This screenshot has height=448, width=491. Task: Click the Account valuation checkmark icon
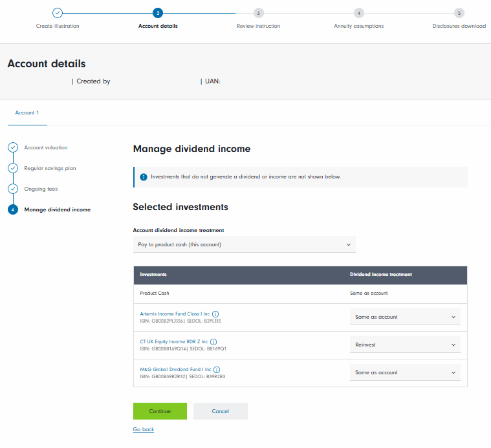point(13,147)
